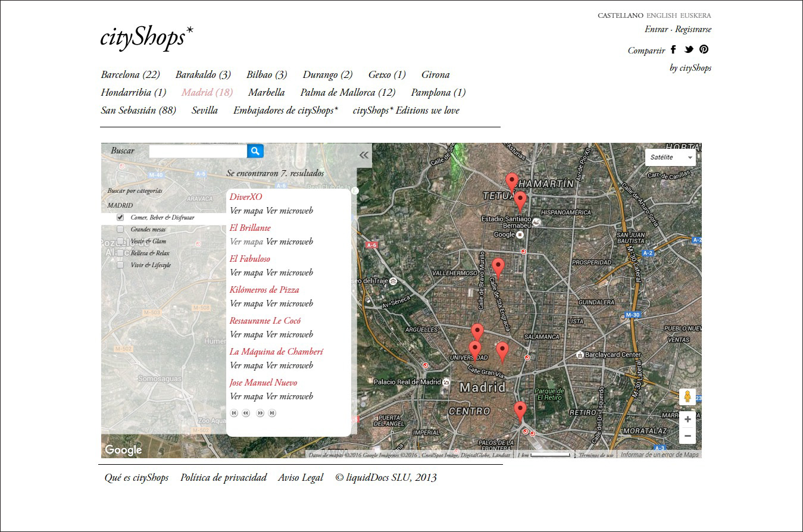The width and height of the screenshot is (803, 532).
Task: Select Sevilla city
Action: pos(205,110)
